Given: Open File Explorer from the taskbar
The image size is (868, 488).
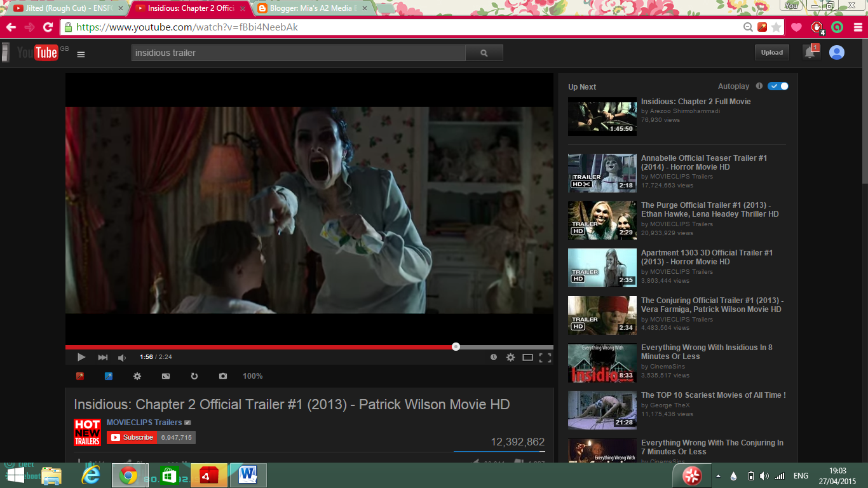Looking at the screenshot, I should pos(51,475).
